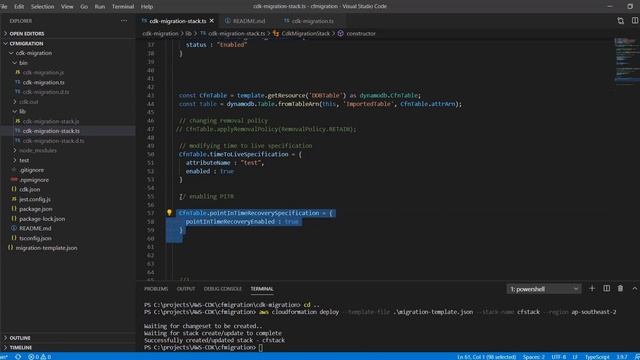Click UTF-8 encoding status

pyautogui.click(x=559, y=357)
